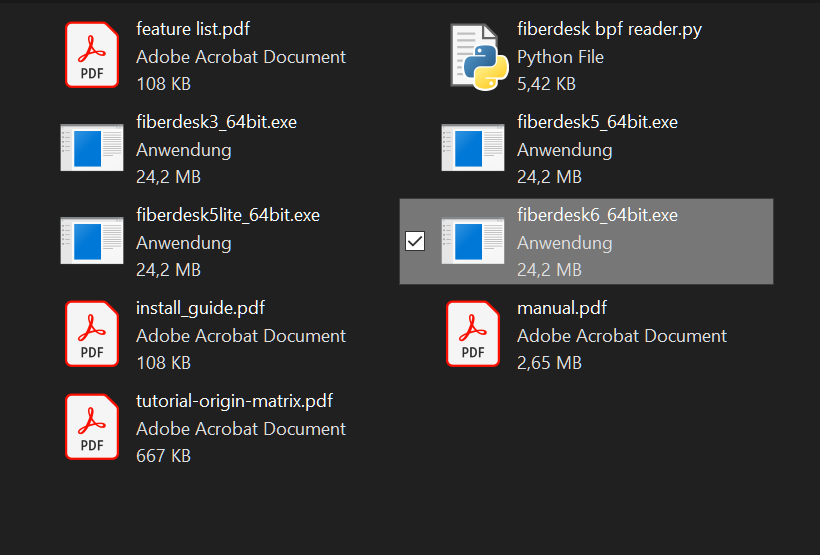
Task: Click Anwendung under fiberdesk3_64bit.exe
Action: [x=184, y=150]
